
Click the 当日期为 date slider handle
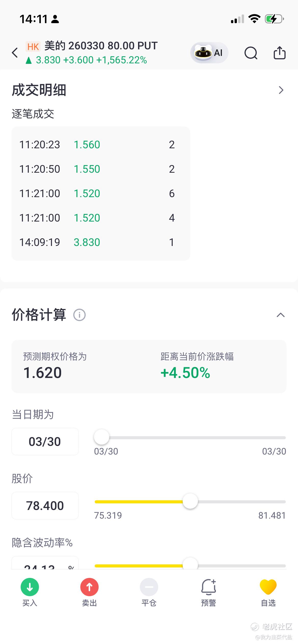(x=102, y=437)
